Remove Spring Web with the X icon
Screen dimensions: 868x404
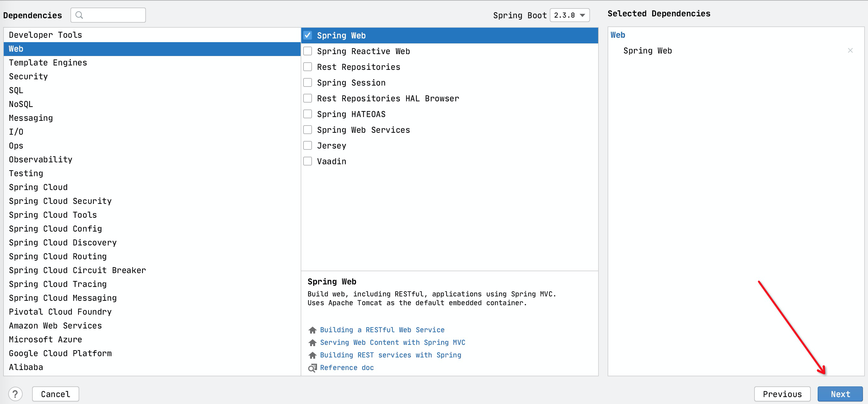850,51
